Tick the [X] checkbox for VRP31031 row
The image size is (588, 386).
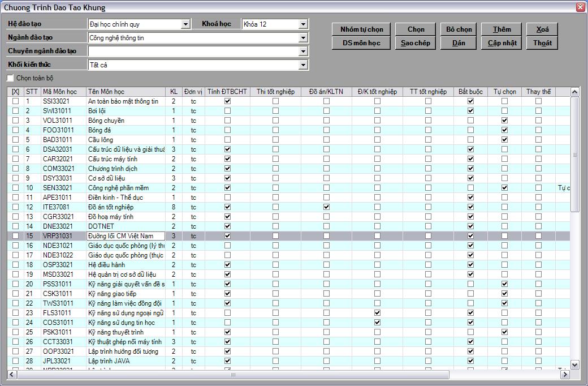coord(15,236)
